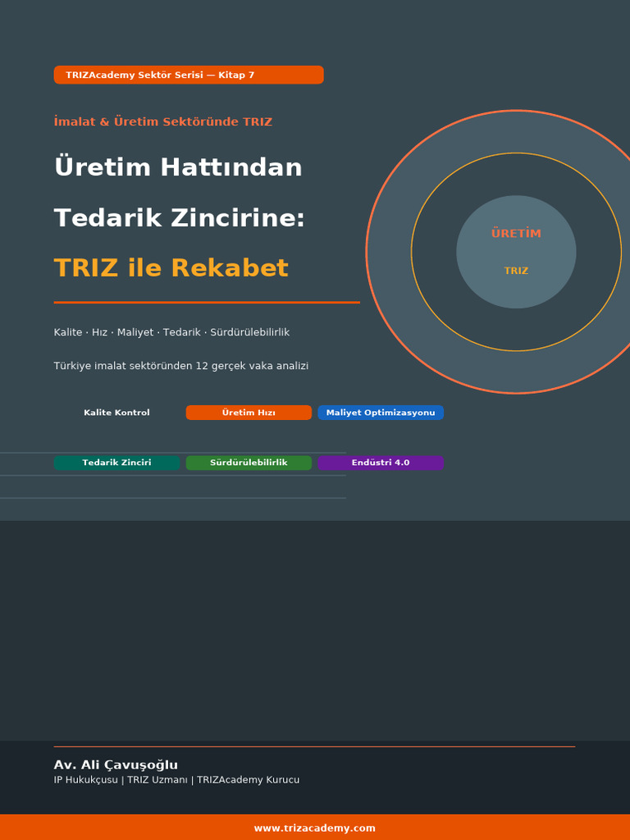Select the Kalite Kontrol tag
The height and width of the screenshot is (840, 630).
116,413
